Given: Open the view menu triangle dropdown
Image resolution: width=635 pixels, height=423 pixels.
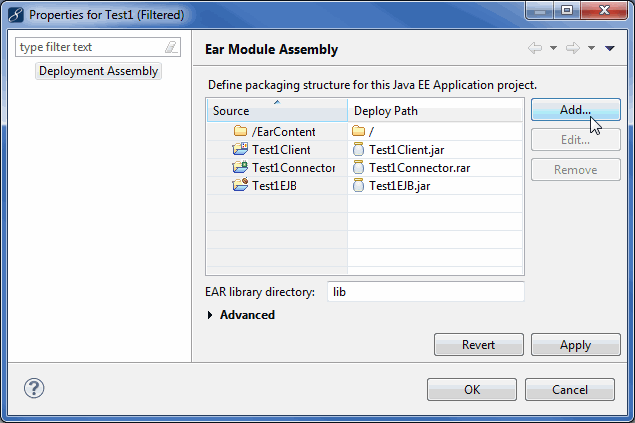Looking at the screenshot, I should point(610,48).
